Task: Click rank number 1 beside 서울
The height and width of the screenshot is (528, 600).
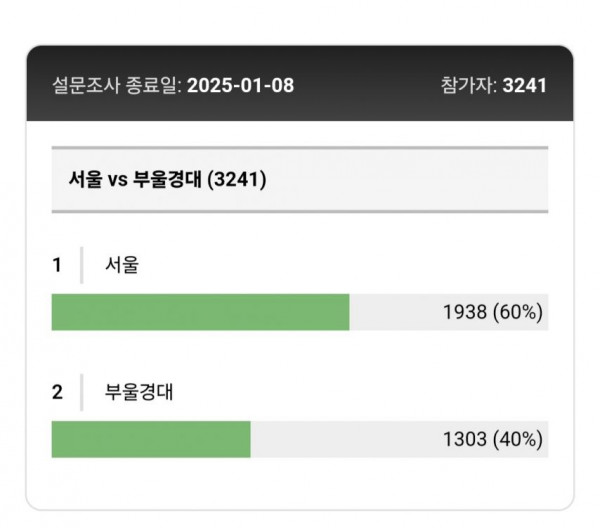Action: [x=57, y=265]
